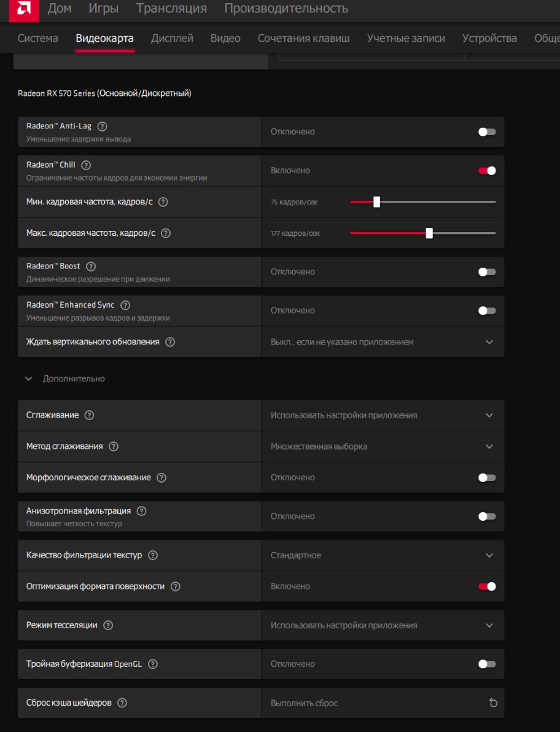Screen dimensions: 560x732
Task: Open the Сочетания клавиш tab
Action: click(x=303, y=38)
